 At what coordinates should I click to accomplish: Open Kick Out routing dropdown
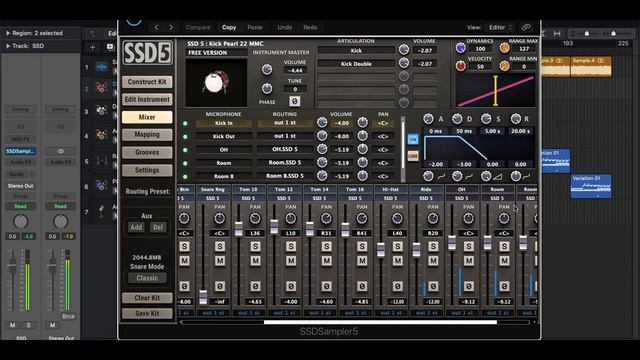285,136
